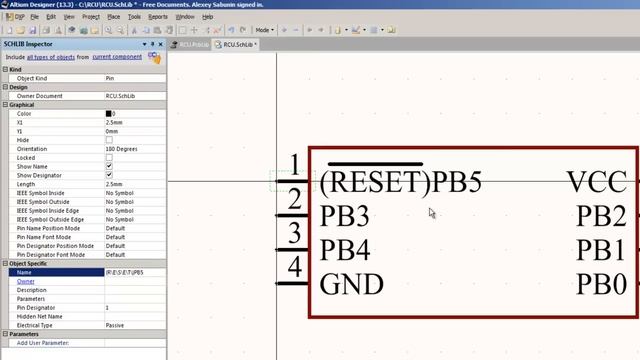Collapse the Kind section
The image size is (640, 360).
[x=5, y=69]
